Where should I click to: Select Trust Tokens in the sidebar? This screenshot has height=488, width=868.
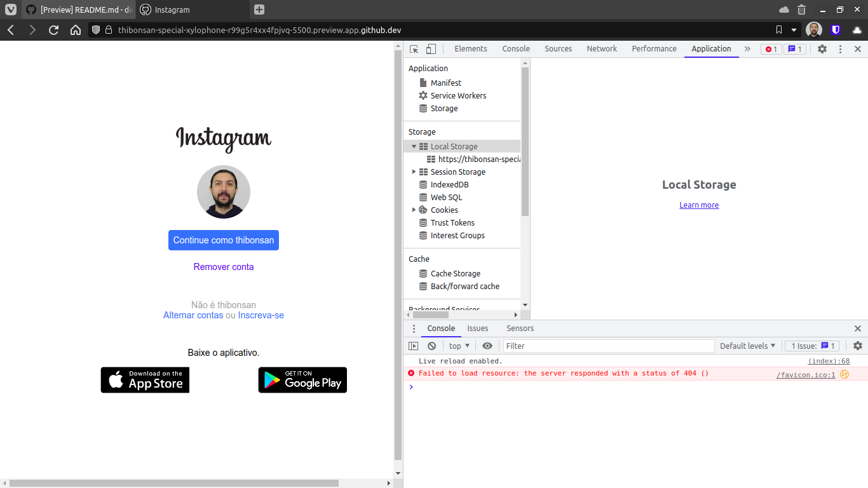(x=452, y=222)
